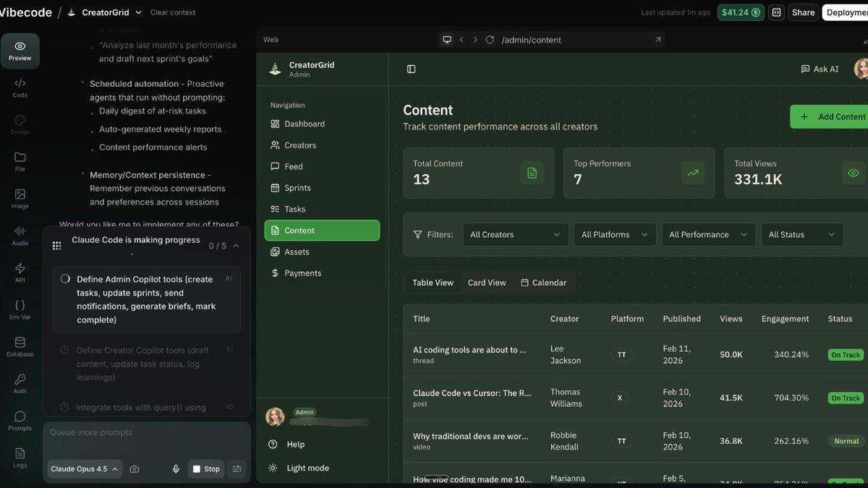Open the Preview panel in left sidebar
Image resolution: width=868 pixels, height=488 pixels.
(20, 51)
